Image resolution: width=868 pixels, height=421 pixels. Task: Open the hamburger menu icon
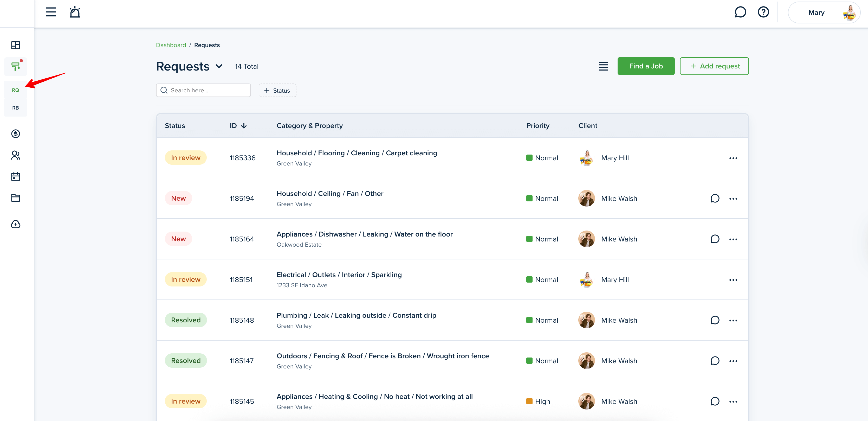[51, 12]
